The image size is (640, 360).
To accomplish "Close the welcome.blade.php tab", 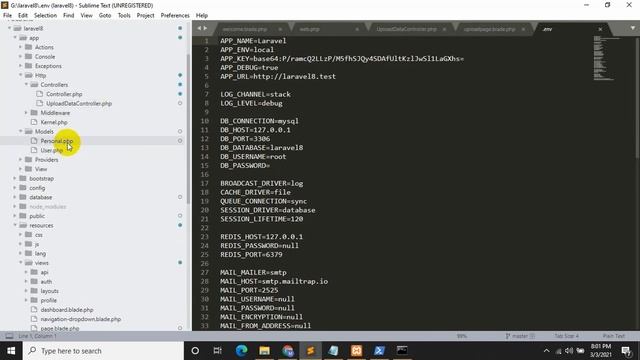I will 280,29.
